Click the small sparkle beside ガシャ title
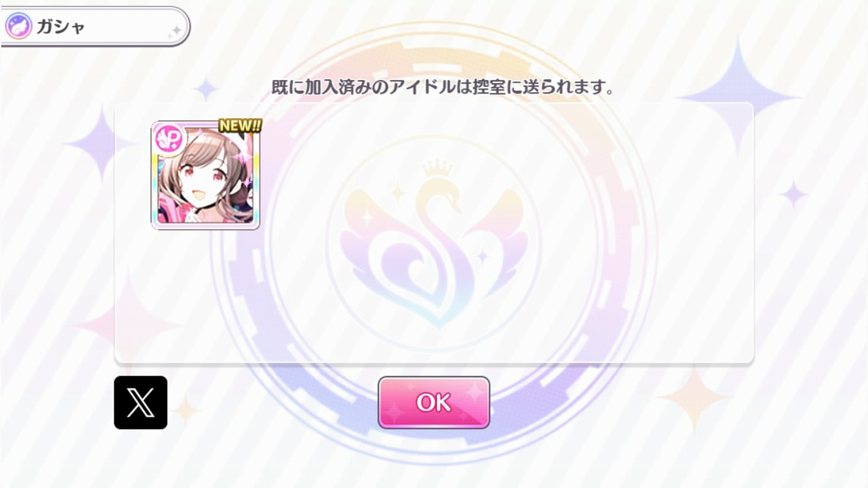868x488 pixels. (175, 30)
